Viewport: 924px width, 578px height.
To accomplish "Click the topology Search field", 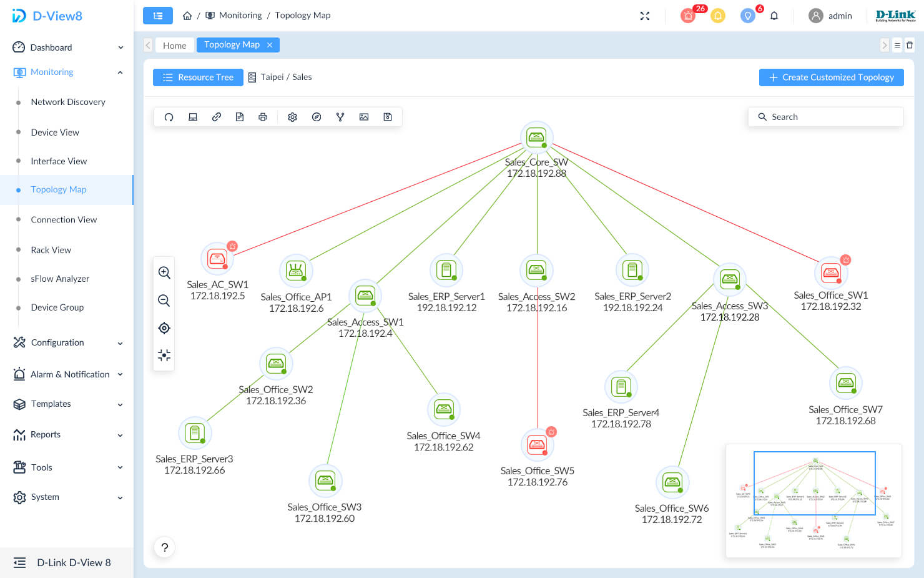I will [825, 117].
